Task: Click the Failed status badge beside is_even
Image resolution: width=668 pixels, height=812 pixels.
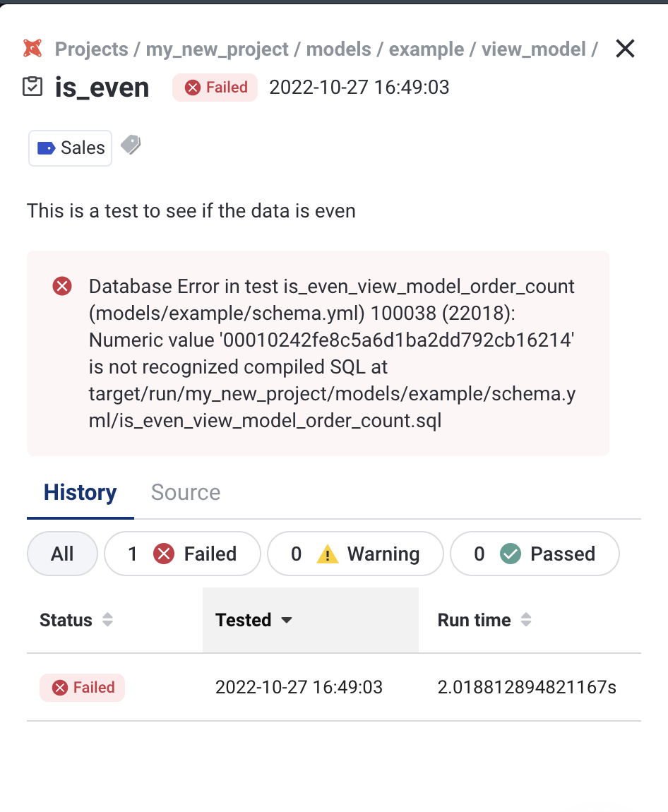Action: (215, 88)
